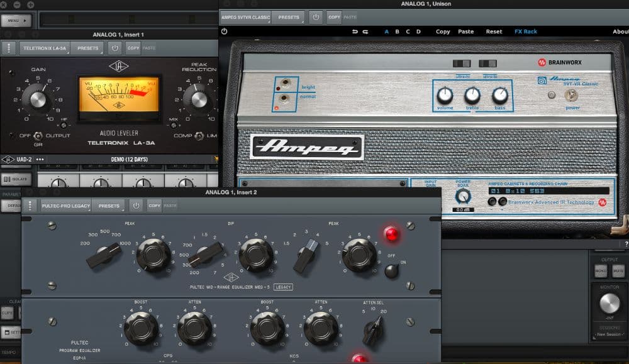Open the FX Rack in Ampeg plugin
This screenshot has height=364, width=629.
(x=525, y=31)
